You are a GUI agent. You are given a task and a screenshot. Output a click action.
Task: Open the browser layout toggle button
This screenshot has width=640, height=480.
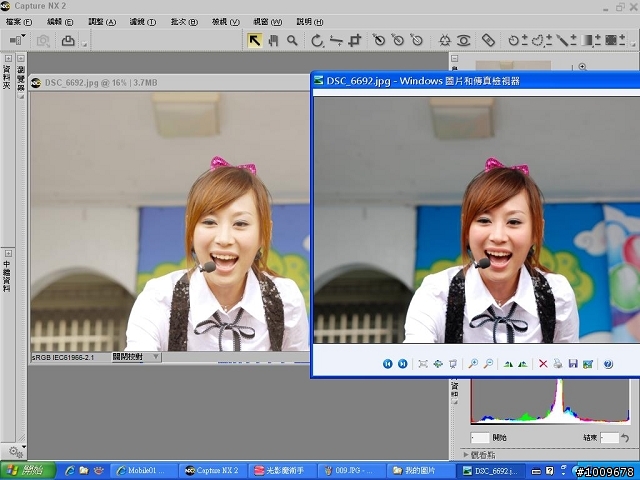(x=17, y=40)
